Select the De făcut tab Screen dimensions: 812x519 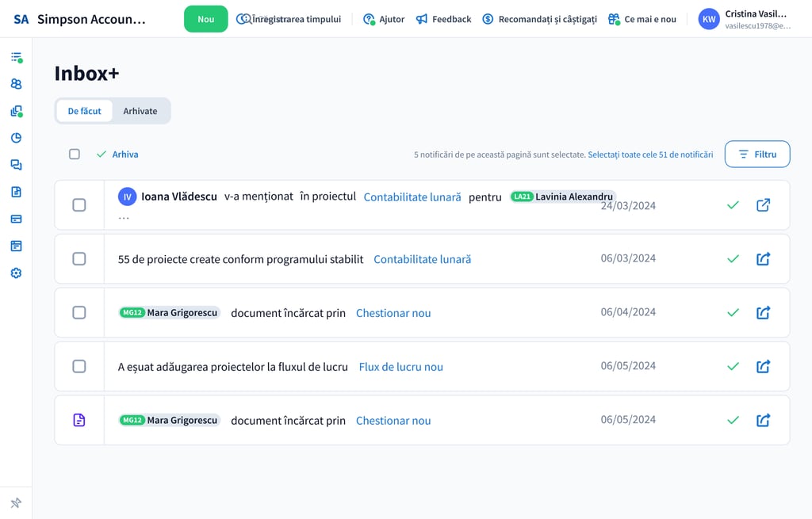tap(85, 111)
